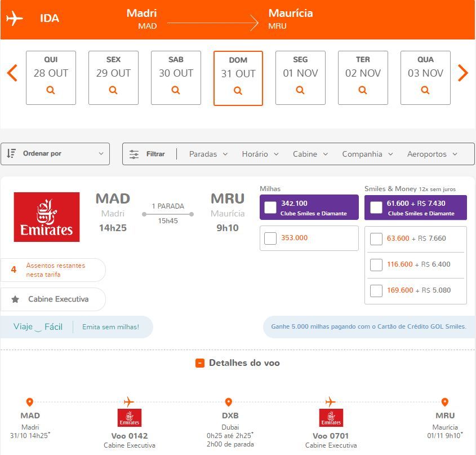Click the airplane icon beside IDA

[14, 19]
